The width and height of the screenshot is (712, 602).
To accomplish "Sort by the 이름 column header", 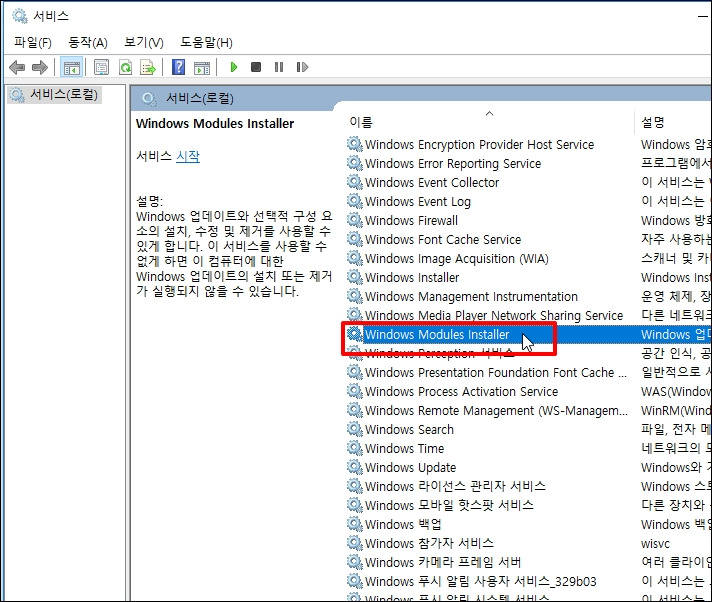I will tap(361, 122).
